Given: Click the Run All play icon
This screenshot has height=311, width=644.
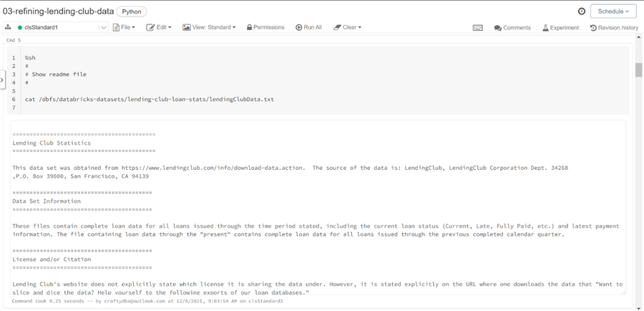Looking at the screenshot, I should [x=298, y=27].
